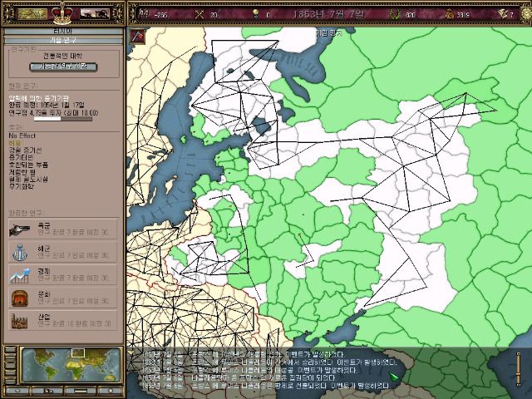
Task: Click the red flag icon on the map
Action: pyautogui.click(x=137, y=36)
